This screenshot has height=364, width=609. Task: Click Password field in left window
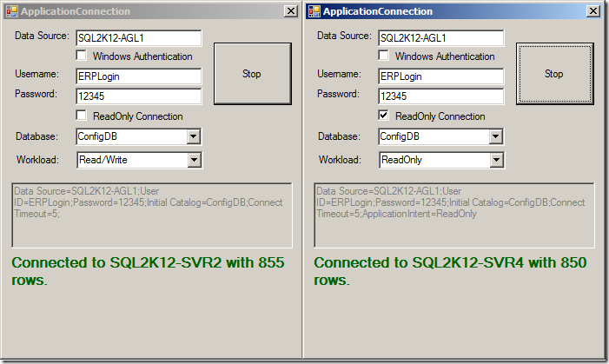pos(139,96)
